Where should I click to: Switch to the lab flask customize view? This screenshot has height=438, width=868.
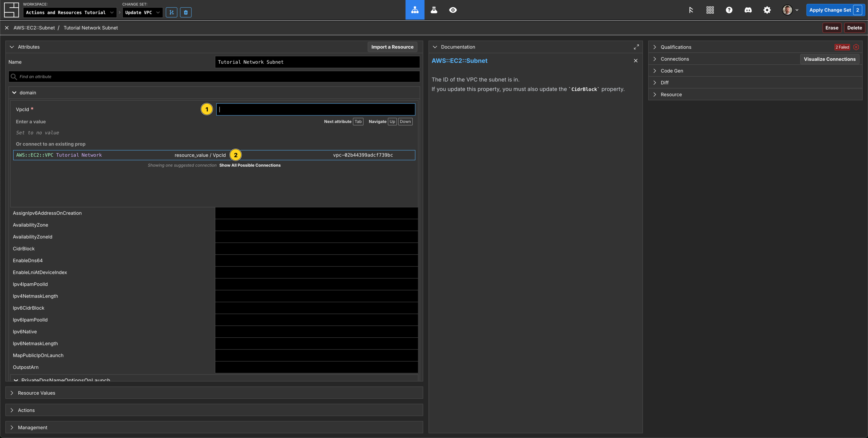point(434,10)
